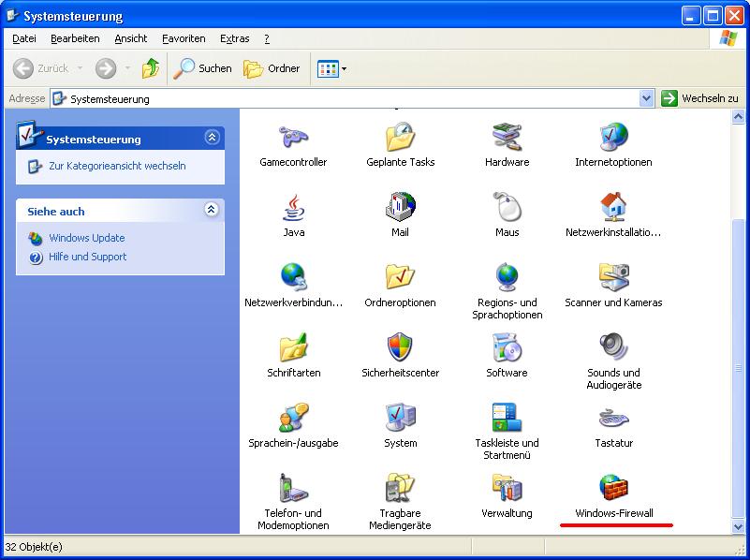Viewport: 750px width, 560px height.
Task: Open Ordneroptionen icon
Action: click(x=400, y=277)
